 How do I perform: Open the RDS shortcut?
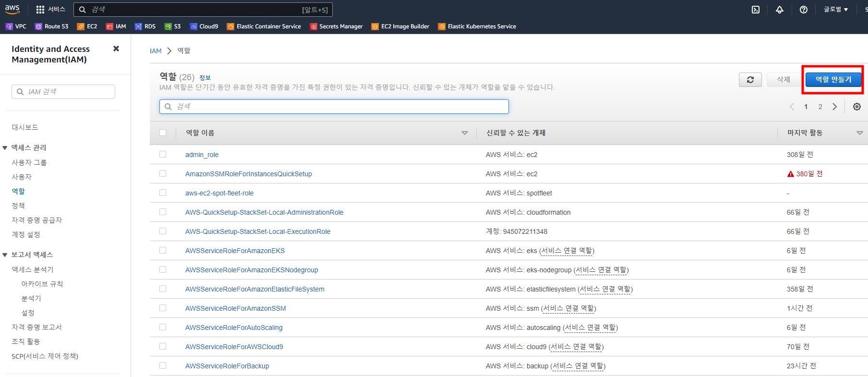click(145, 26)
